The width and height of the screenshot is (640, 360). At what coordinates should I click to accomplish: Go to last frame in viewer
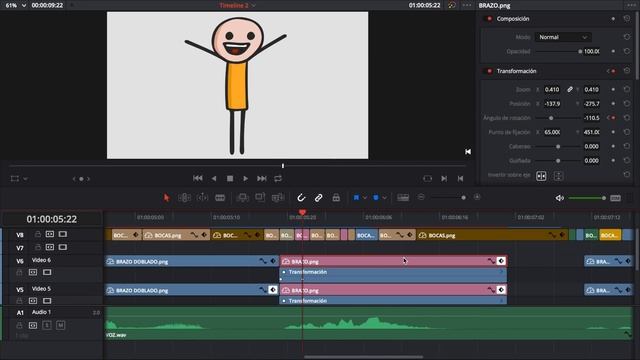(262, 178)
